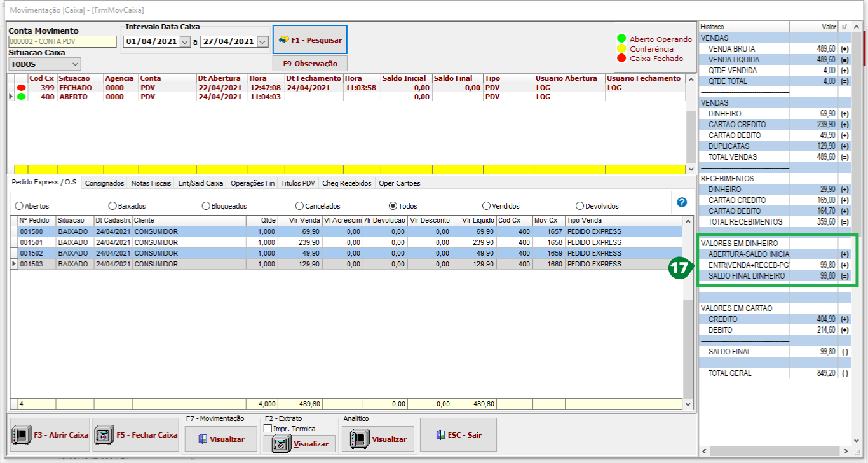Switch to the Ent/Said Caixa tab
The width and height of the screenshot is (868, 463).
[201, 183]
